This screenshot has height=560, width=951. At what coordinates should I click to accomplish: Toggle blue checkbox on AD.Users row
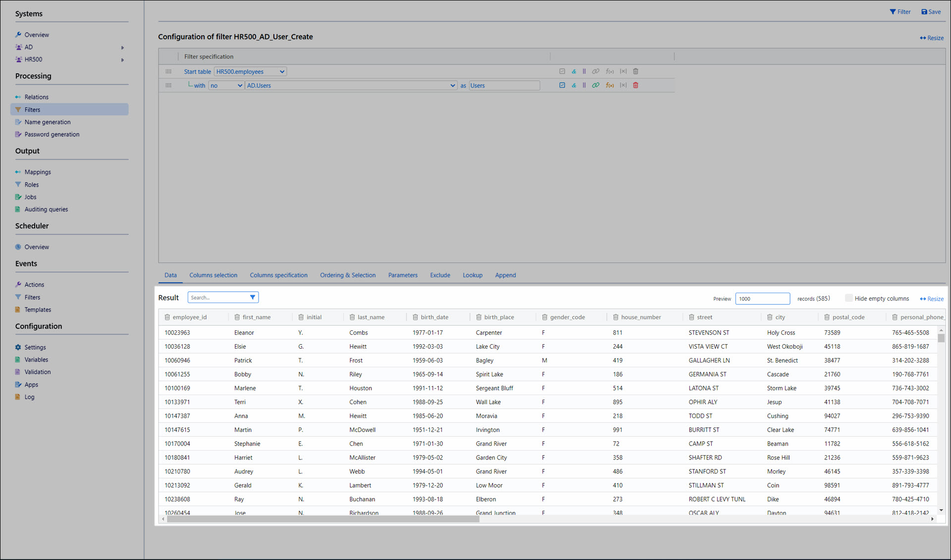[562, 85]
